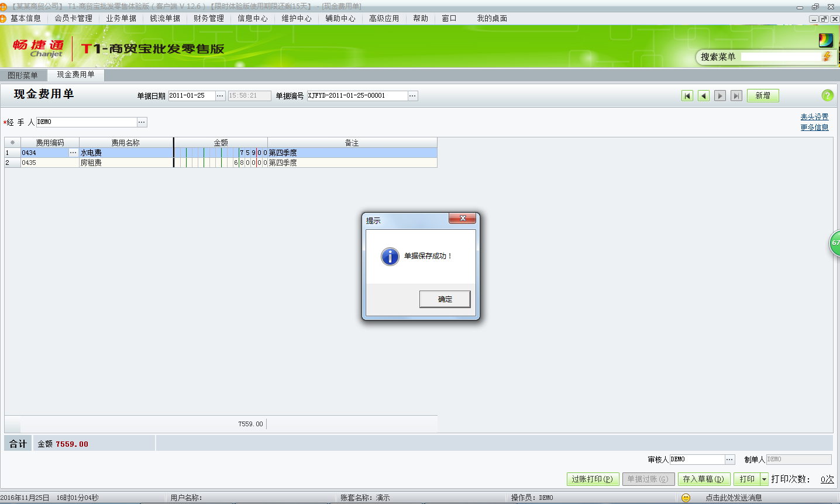Open 高级应用 menu
The image size is (840, 504).
point(384,18)
